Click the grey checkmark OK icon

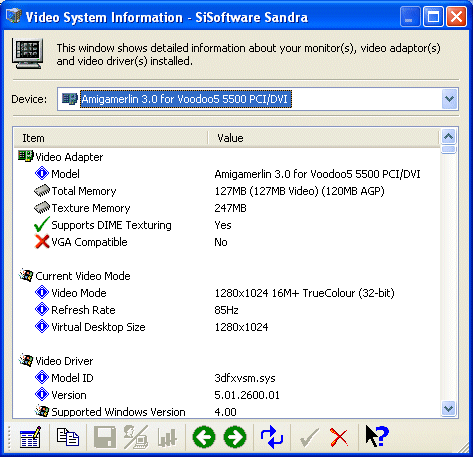[309, 437]
